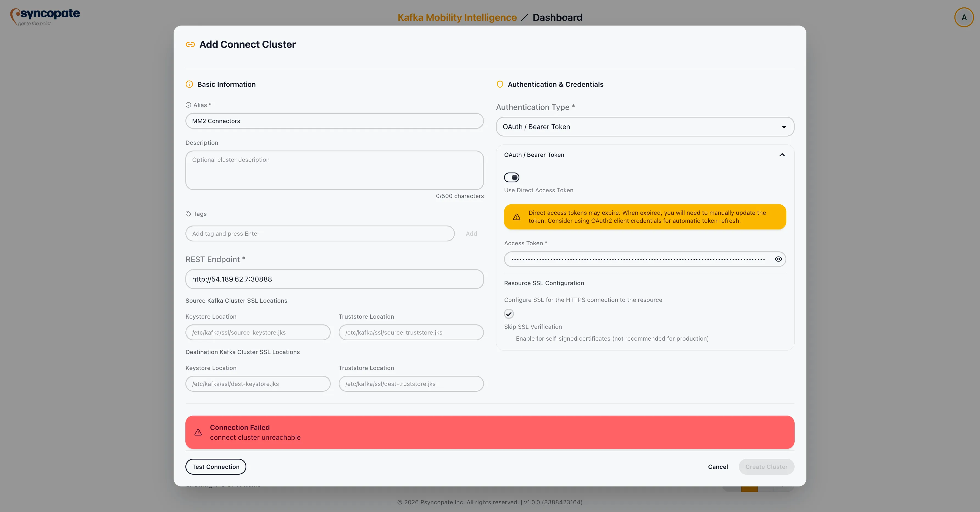The image size is (980, 512).
Task: Go to Kafka Mobility Intelligence breadcrumb
Action: point(457,18)
